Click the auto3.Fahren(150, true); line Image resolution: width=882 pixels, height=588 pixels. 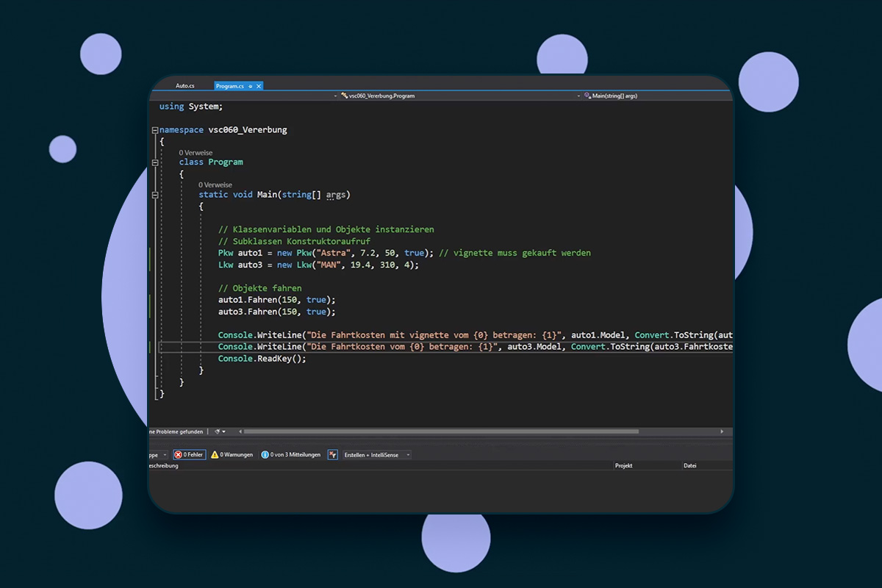pyautogui.click(x=277, y=312)
